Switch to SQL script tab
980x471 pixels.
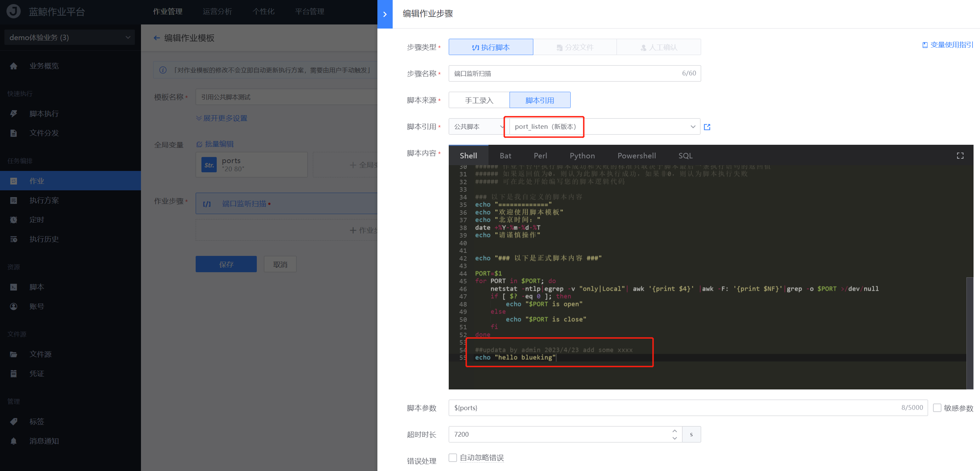point(685,156)
